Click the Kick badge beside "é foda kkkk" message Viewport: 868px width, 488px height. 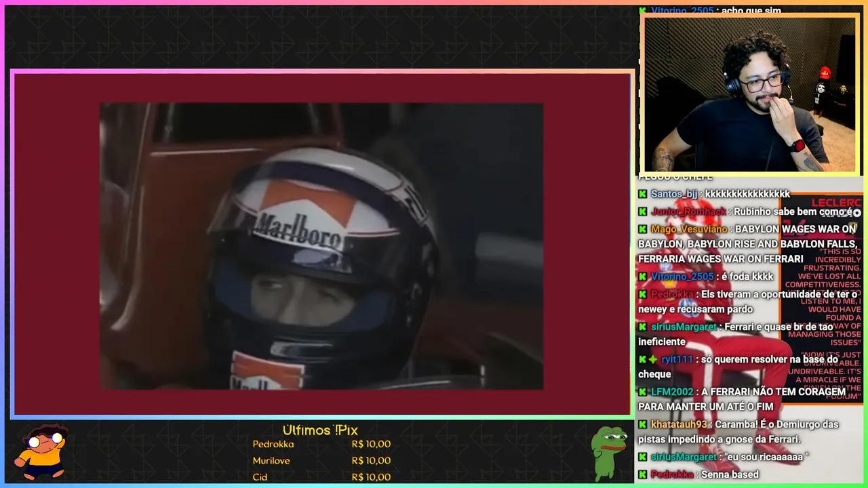pos(642,277)
